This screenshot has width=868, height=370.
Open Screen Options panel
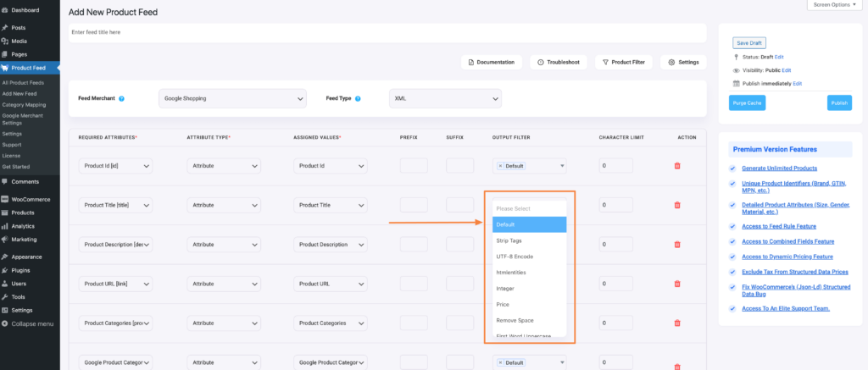(836, 5)
